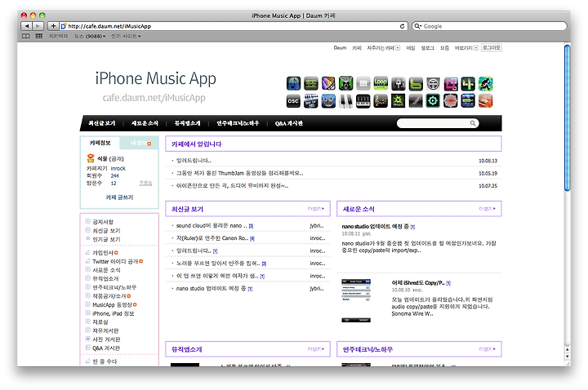Focus the cafe search input field
This screenshot has height=390, width=588.
(x=434, y=123)
